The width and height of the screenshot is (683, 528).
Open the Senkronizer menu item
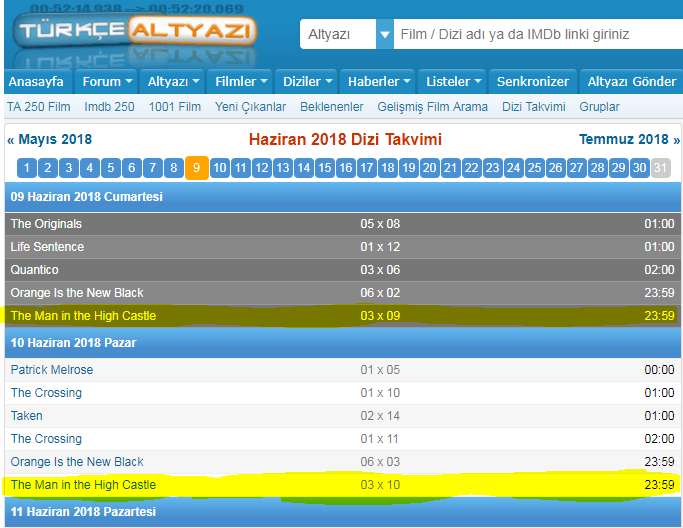tap(533, 81)
